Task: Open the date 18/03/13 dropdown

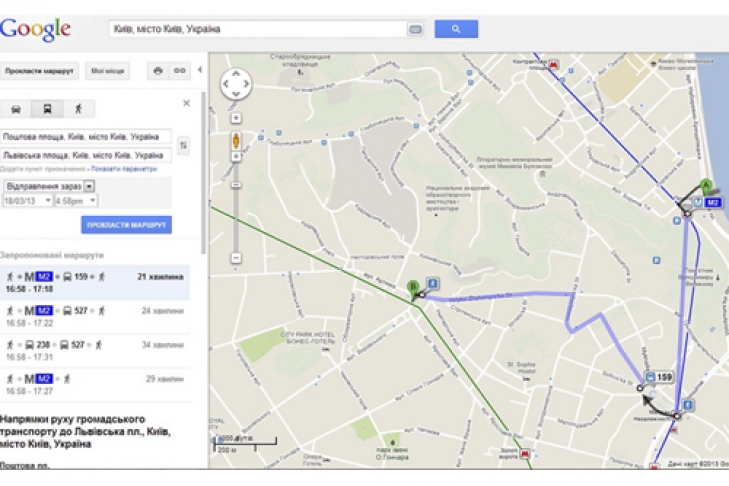Action: click(27, 201)
